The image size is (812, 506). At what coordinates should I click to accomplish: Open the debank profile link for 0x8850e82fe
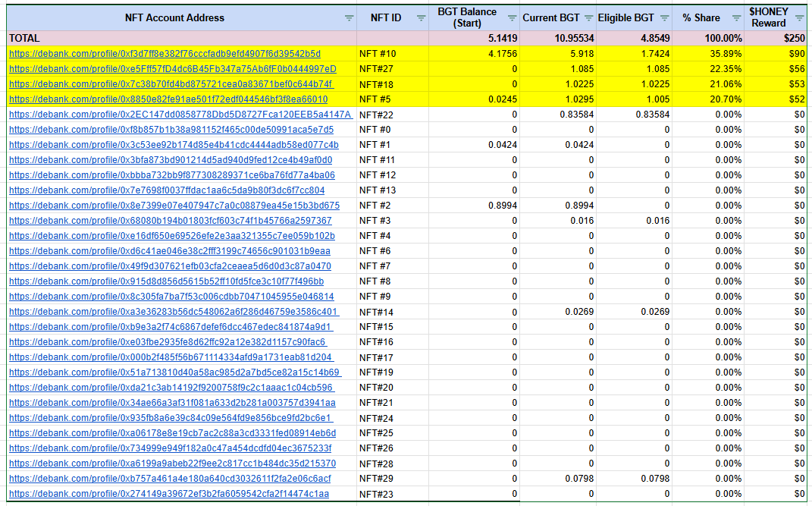tap(167, 99)
